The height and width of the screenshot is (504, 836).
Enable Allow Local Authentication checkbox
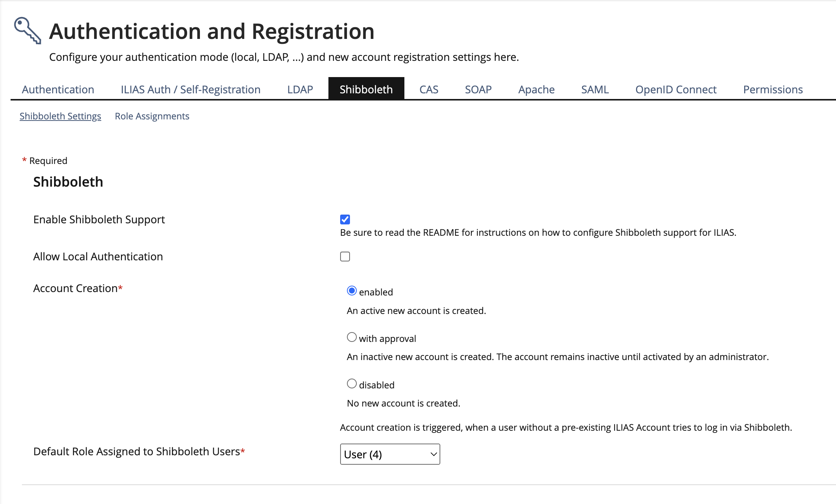pos(345,257)
